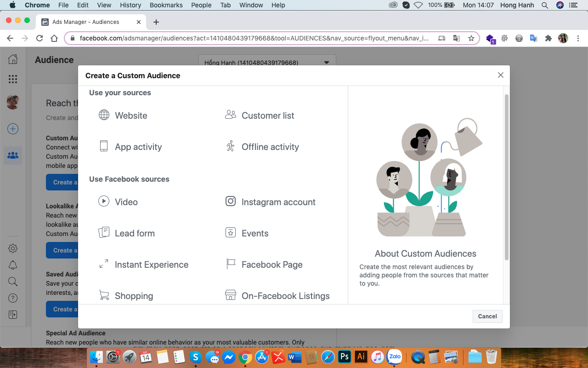Launch Illustrator from the dock
This screenshot has height=368, width=588.
coord(361,357)
